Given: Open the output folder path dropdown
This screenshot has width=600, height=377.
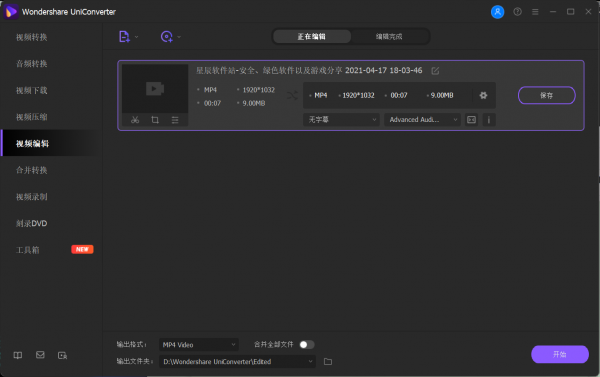Looking at the screenshot, I should [x=238, y=362].
